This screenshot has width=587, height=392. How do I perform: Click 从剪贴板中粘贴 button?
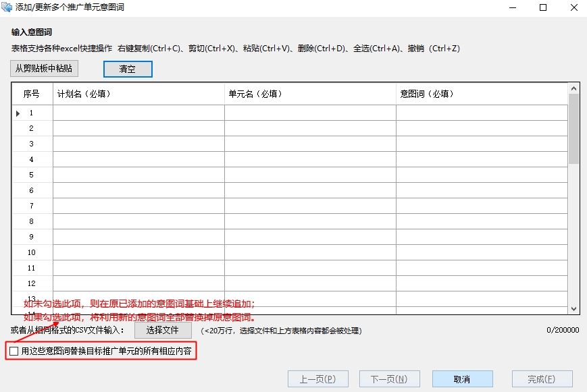click(44, 69)
